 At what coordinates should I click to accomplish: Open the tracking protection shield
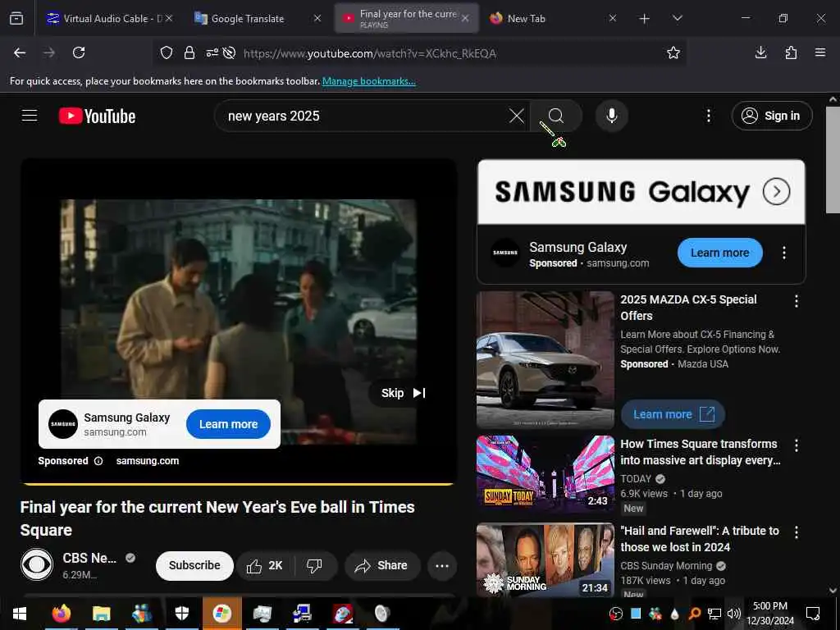pos(167,52)
